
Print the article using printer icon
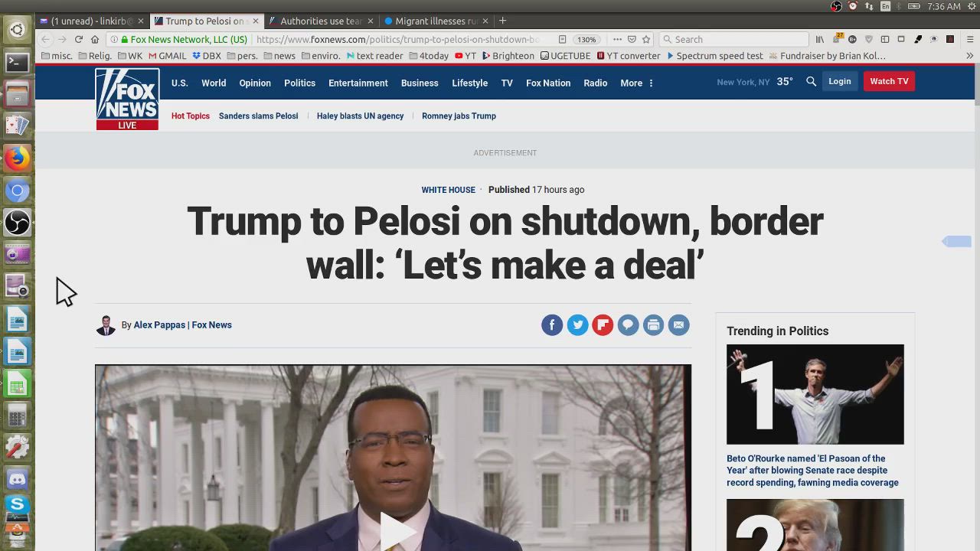coord(653,325)
